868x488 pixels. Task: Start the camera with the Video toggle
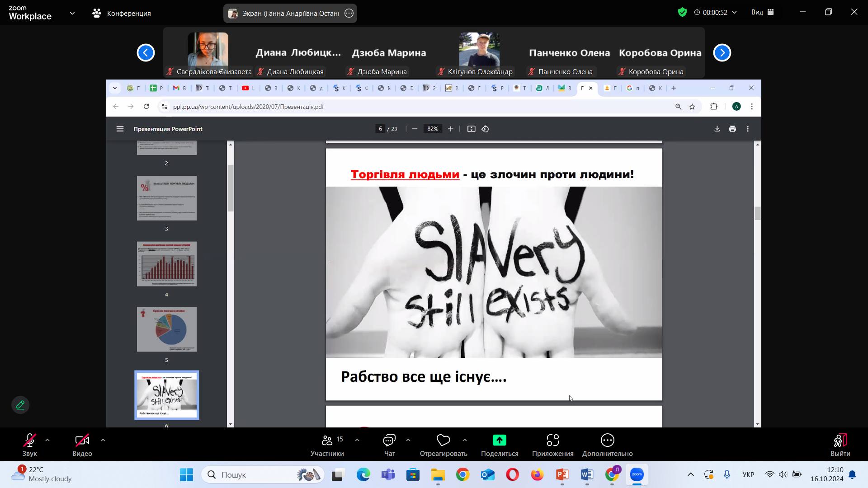(82, 440)
